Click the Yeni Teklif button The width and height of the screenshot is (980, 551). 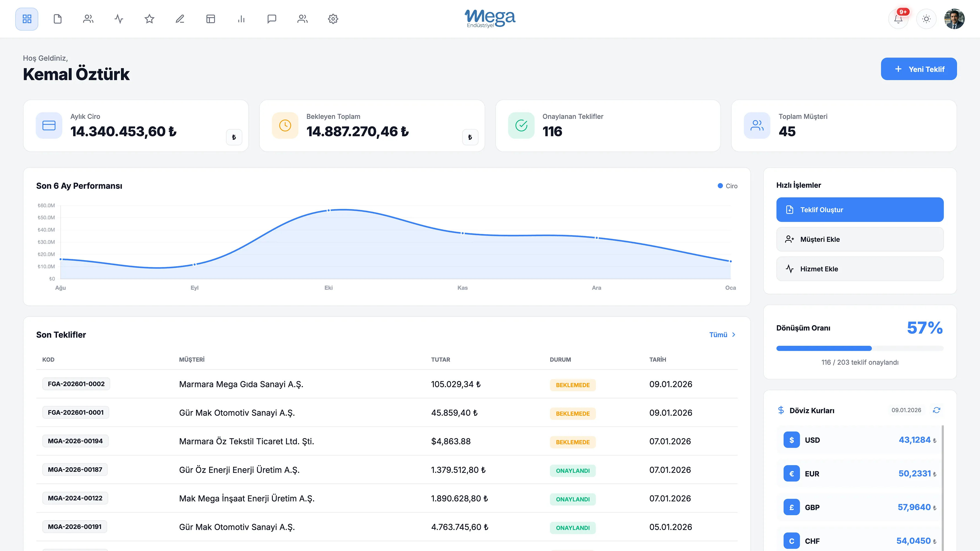(919, 69)
